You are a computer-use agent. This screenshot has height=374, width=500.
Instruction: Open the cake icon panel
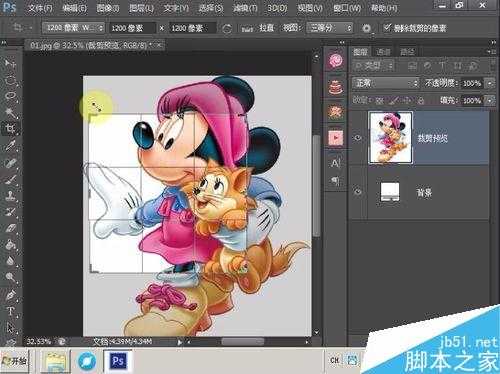(335, 87)
